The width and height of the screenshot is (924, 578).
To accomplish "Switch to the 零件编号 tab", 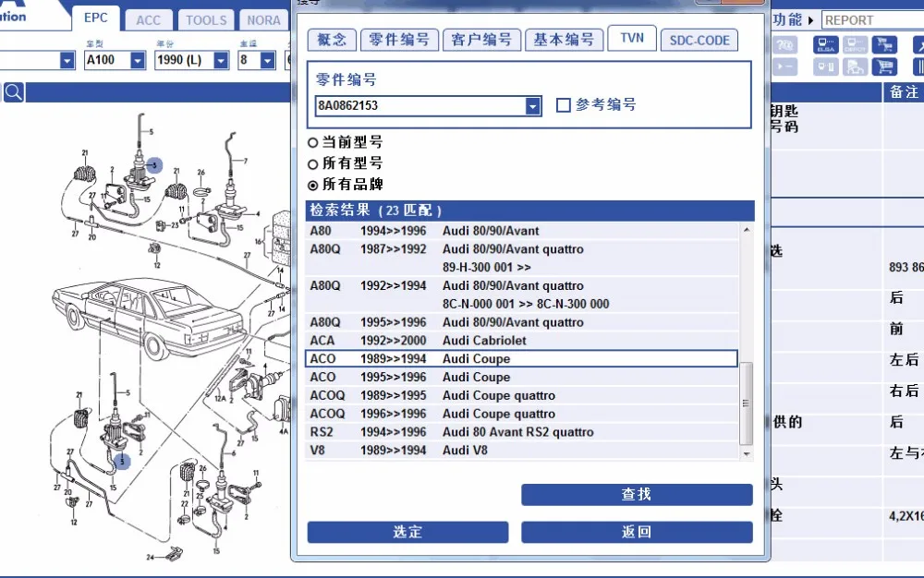I will click(x=399, y=40).
